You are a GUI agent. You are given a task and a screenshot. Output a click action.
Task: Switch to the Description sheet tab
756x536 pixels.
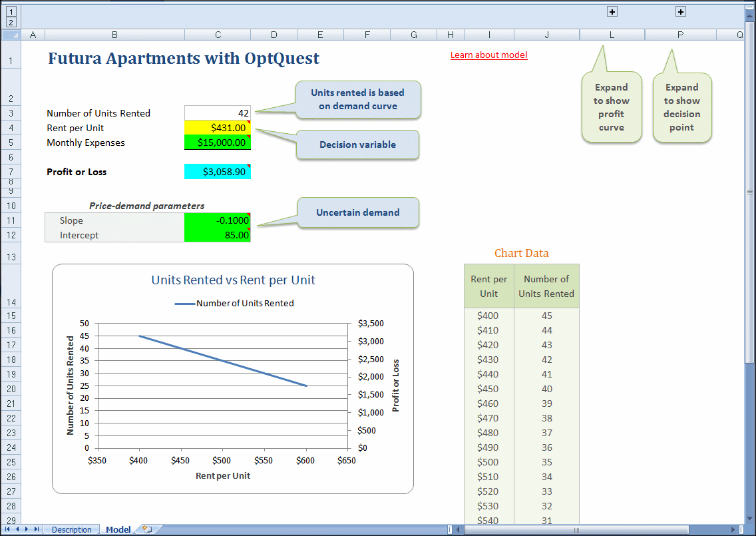[72, 530]
